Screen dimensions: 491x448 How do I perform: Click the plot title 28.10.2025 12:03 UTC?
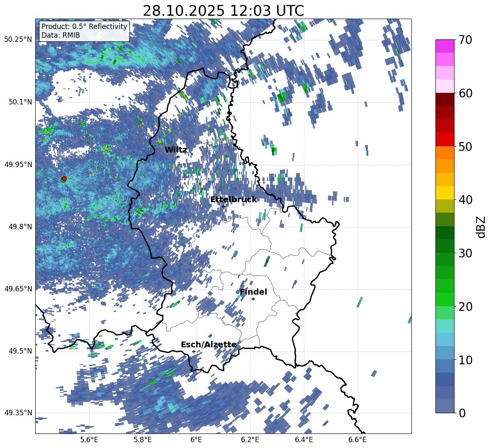coord(223,11)
